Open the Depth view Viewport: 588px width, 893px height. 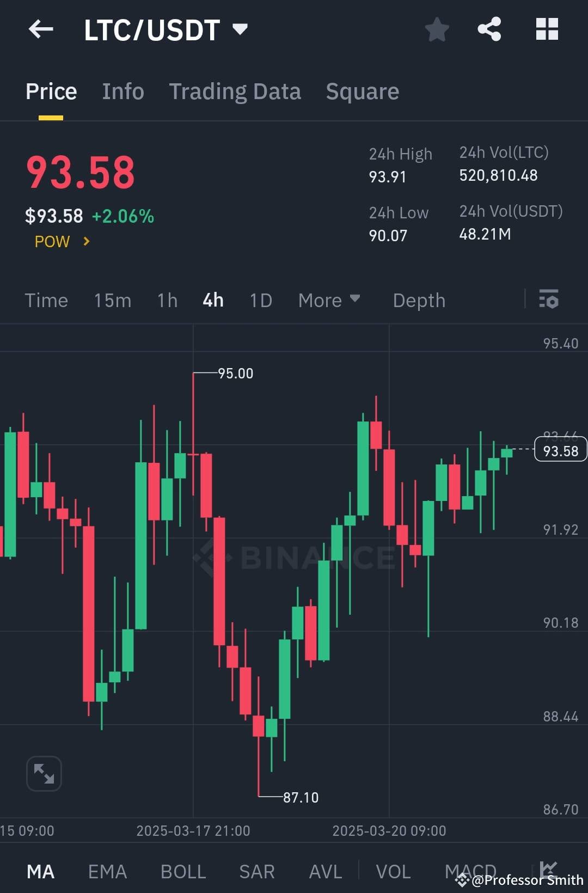[x=419, y=300]
